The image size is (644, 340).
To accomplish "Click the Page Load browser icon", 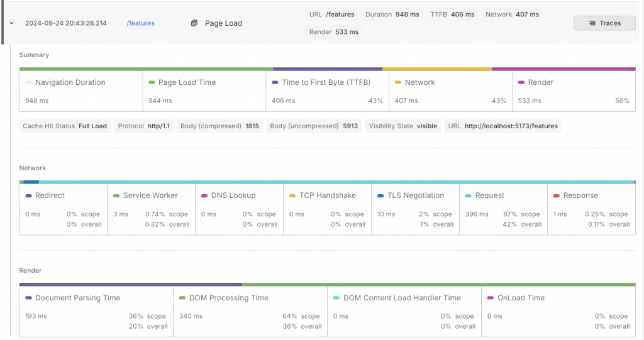I will pos(194,23).
